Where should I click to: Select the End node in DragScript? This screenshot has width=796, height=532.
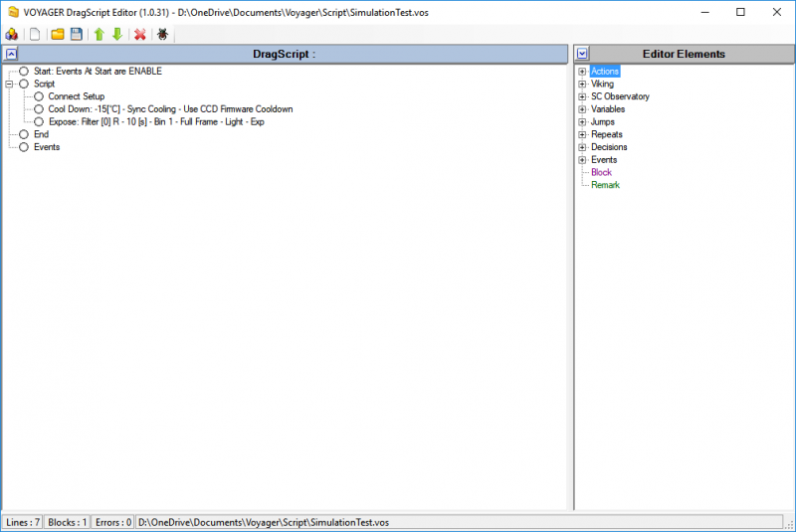(x=41, y=134)
